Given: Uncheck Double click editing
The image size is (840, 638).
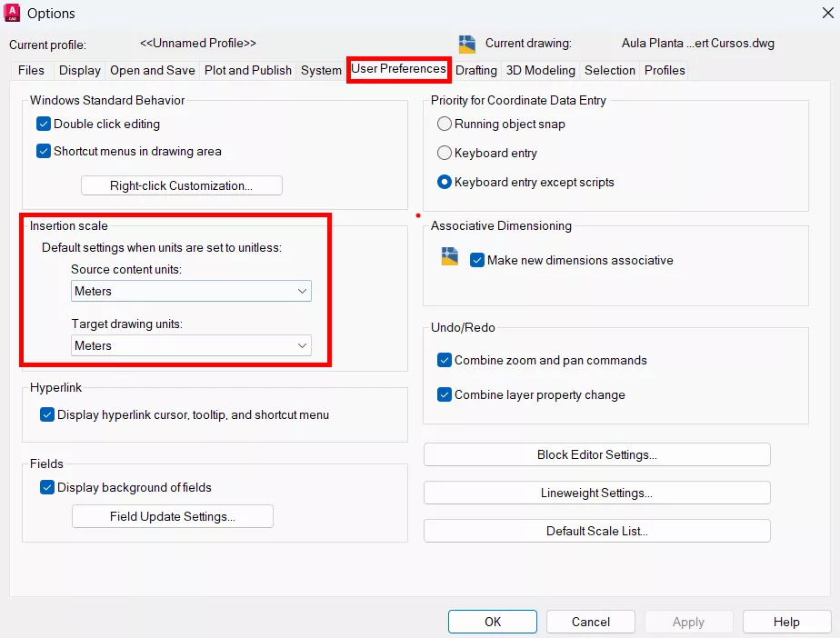Looking at the screenshot, I should 44,124.
